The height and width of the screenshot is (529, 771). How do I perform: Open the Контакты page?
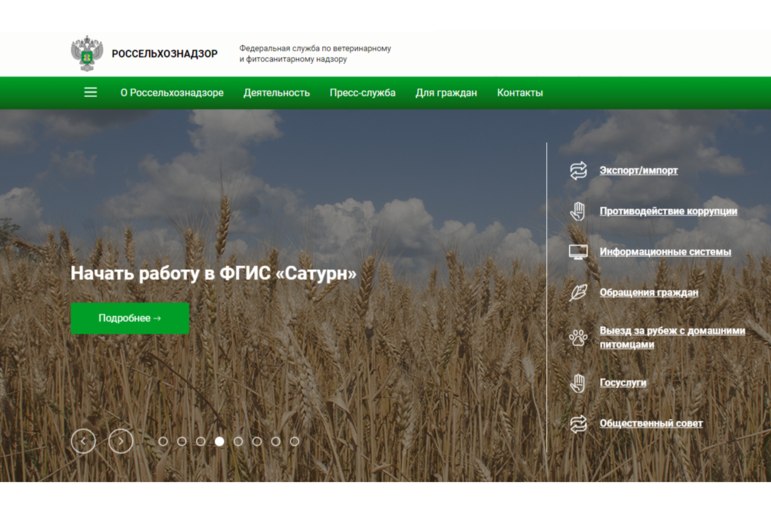[520, 93]
